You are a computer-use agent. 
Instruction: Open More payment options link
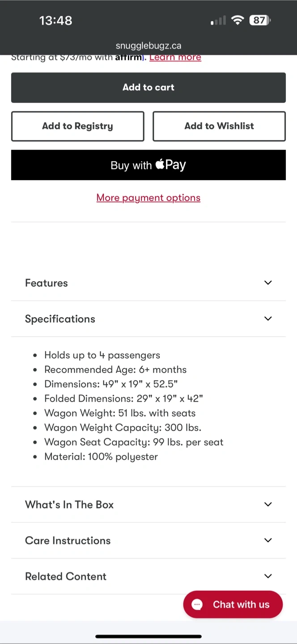(x=148, y=198)
